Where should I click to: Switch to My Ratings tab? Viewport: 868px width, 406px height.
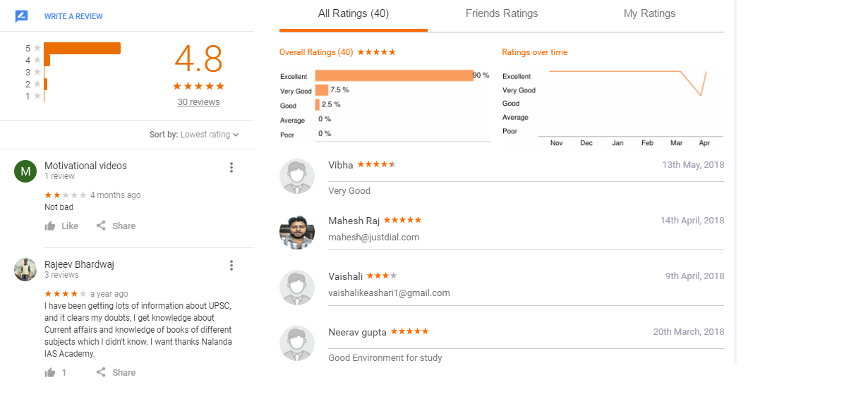click(x=650, y=14)
